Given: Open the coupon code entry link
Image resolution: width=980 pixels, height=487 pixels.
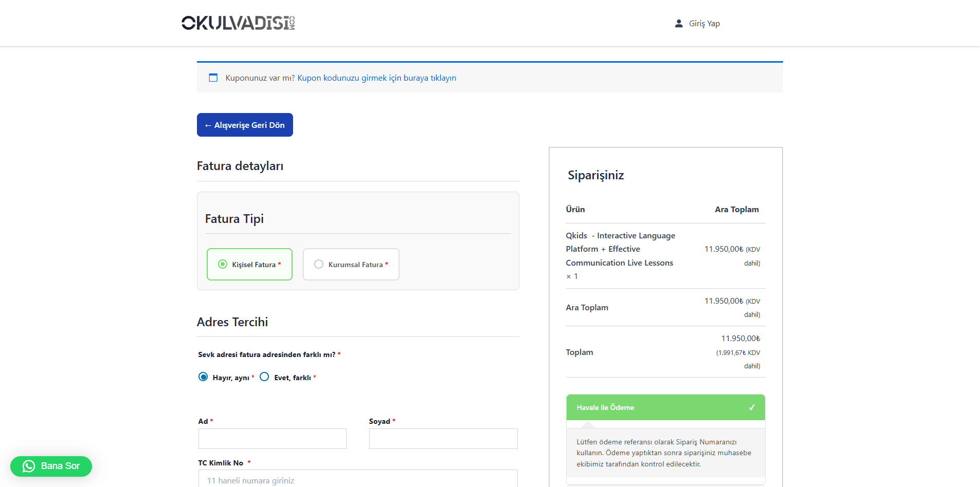Looking at the screenshot, I should (x=376, y=78).
